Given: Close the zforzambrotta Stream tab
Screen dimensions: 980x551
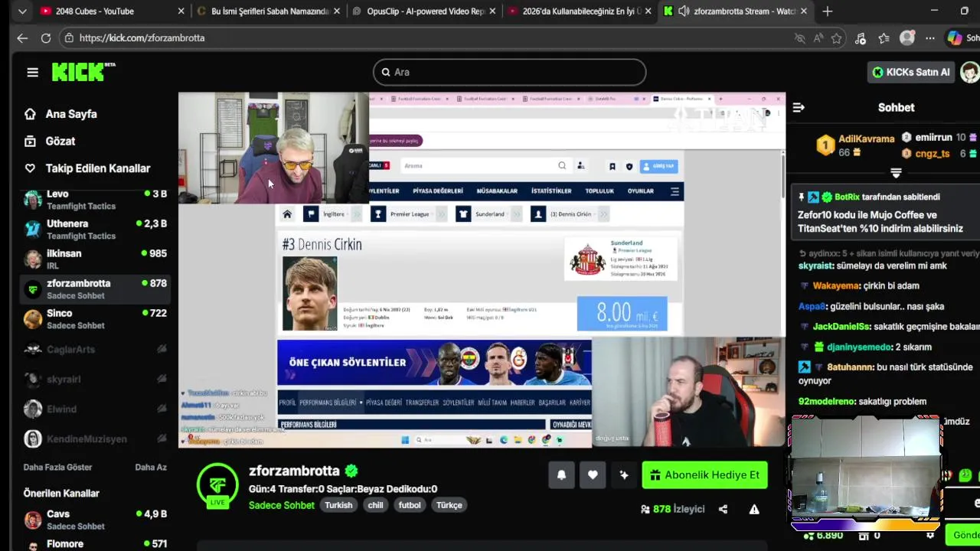Looking at the screenshot, I should [x=804, y=11].
